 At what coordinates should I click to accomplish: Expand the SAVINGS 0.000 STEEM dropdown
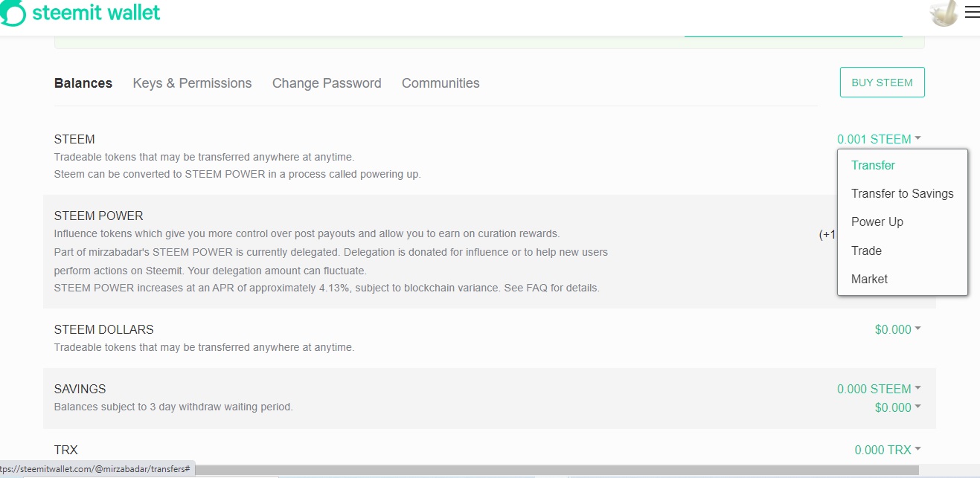coord(879,389)
